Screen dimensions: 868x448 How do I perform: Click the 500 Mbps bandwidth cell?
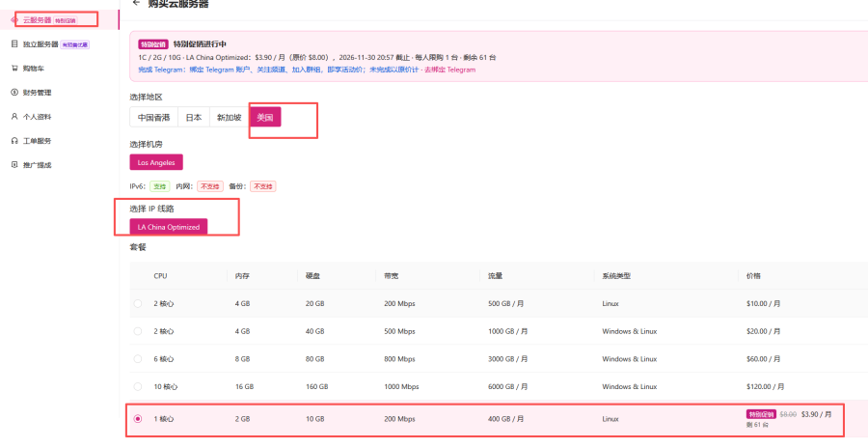coord(399,331)
